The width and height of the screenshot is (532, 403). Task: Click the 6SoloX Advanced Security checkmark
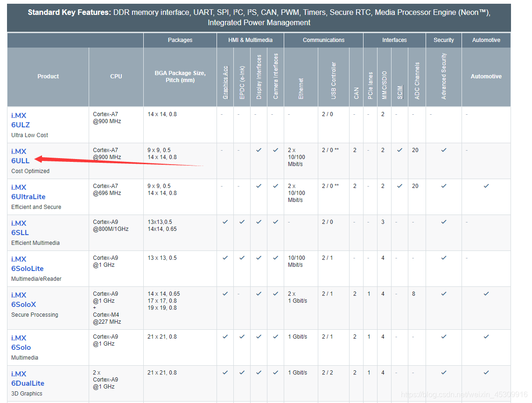pos(444,294)
